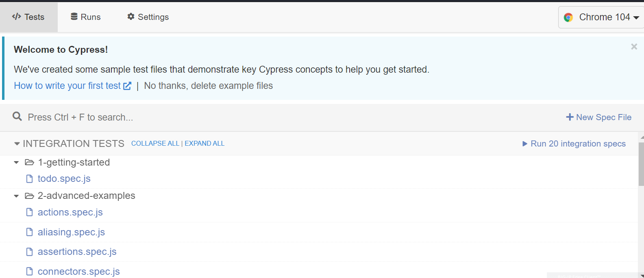Collapse the INTEGRATION TESTS section caret
The image size is (644, 278).
point(17,144)
